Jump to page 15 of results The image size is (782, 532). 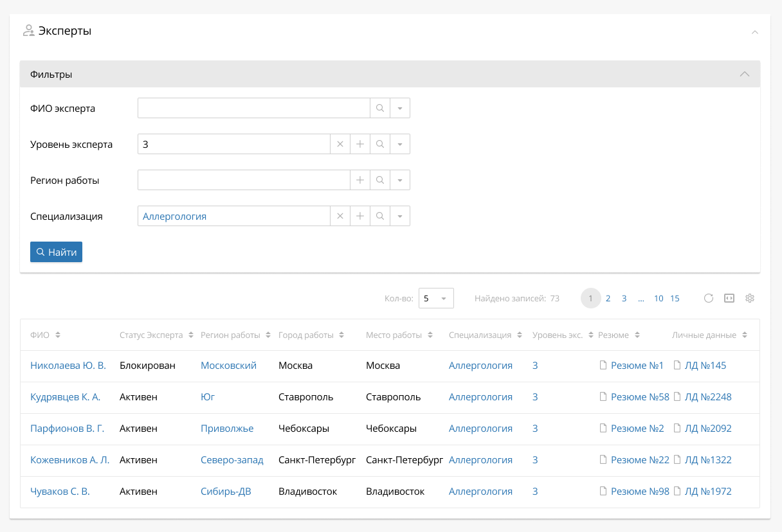[x=675, y=298]
